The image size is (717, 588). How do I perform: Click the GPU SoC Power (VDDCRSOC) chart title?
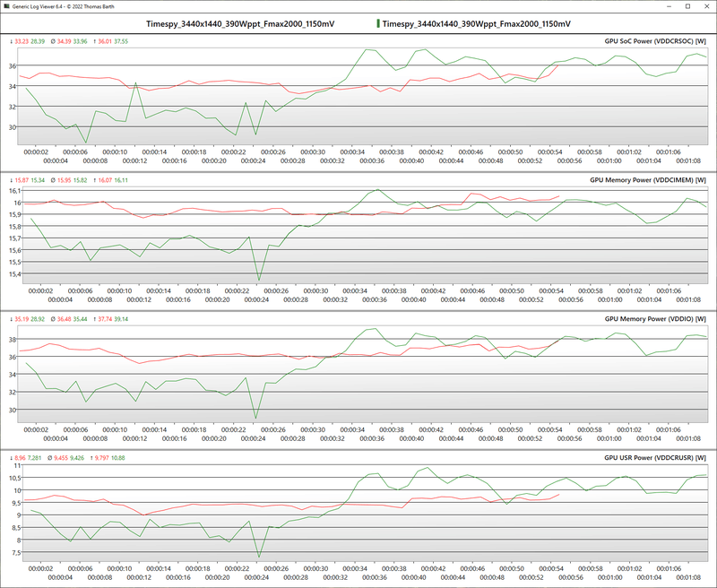point(655,41)
